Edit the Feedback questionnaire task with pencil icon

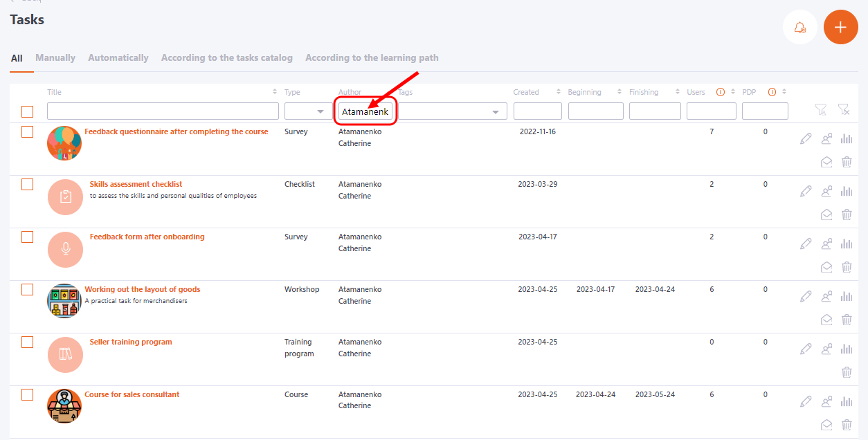[806, 139]
